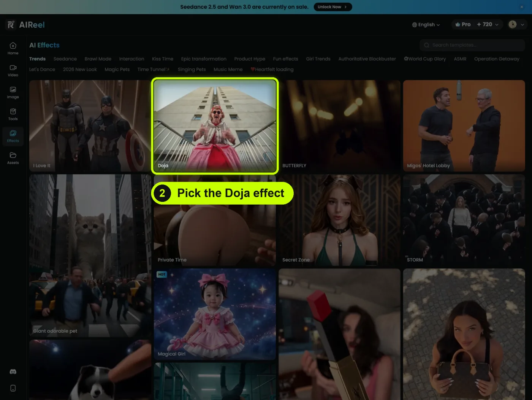Viewport: 532px width, 400px height.
Task: Open the Tools section in sidebar
Action: [13, 114]
